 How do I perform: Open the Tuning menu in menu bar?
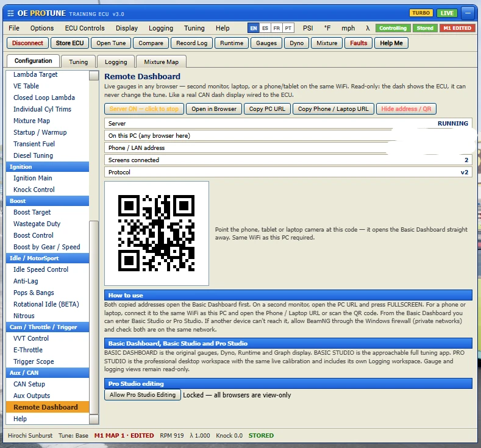[194, 28]
